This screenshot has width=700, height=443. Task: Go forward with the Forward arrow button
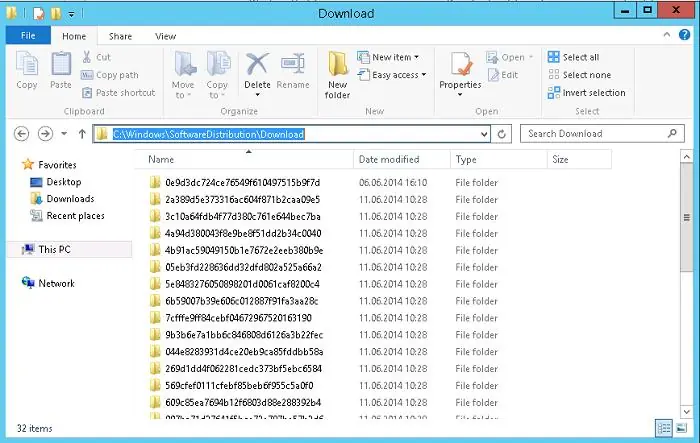pos(45,134)
